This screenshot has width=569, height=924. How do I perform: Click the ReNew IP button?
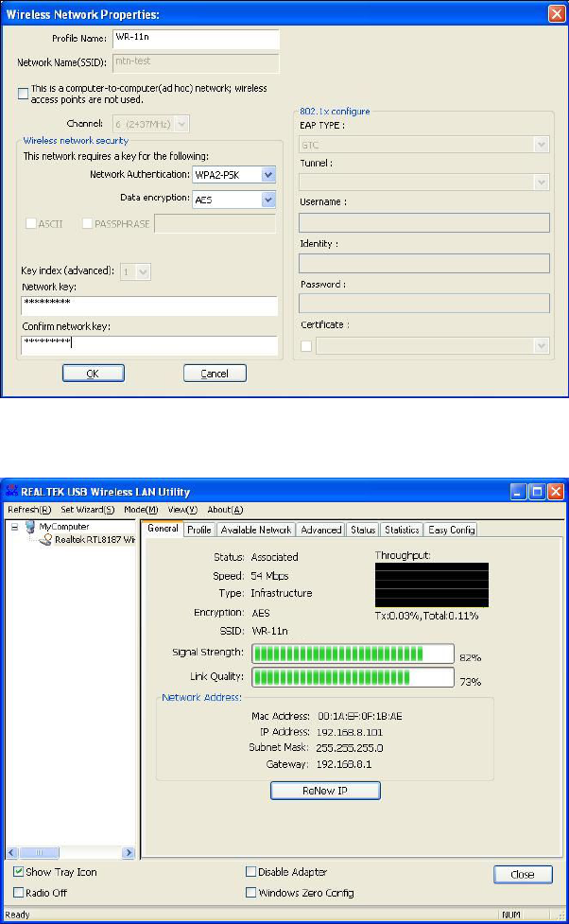(325, 791)
